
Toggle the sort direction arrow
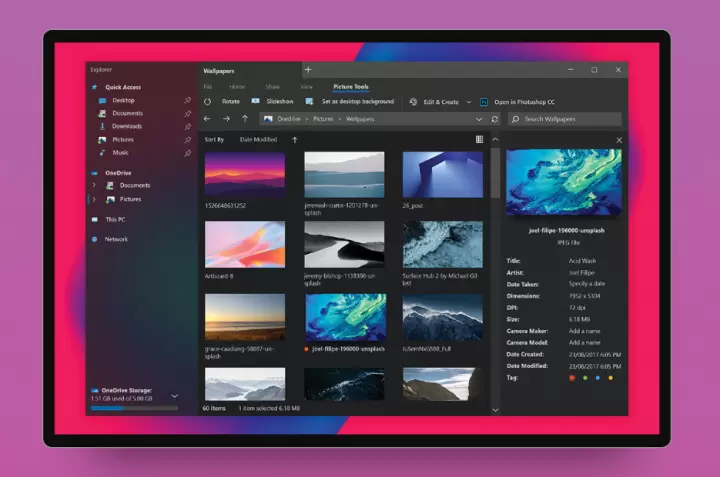294,140
